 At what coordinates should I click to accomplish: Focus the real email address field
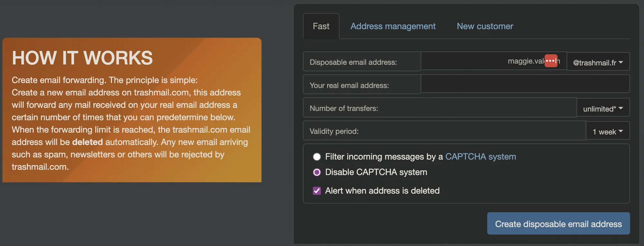point(525,84)
